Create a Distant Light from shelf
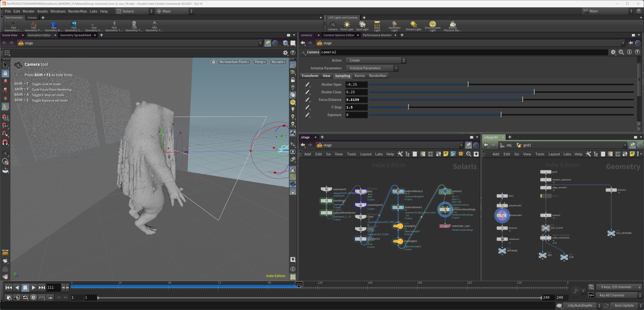The height and width of the screenshot is (310, 644). (414, 26)
